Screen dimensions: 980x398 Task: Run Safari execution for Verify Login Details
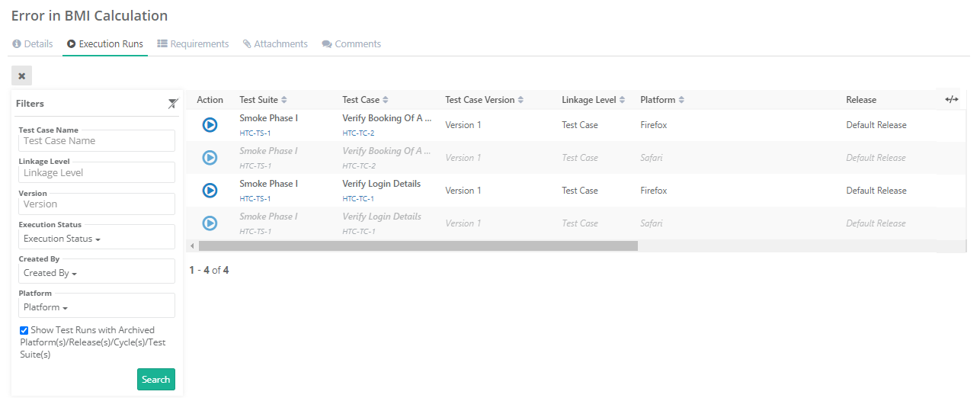tap(210, 223)
